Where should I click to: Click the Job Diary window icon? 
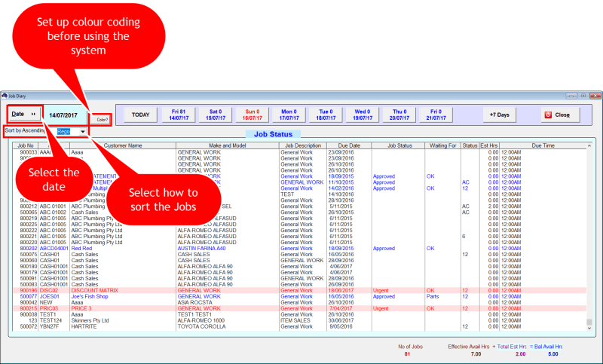coord(5,96)
